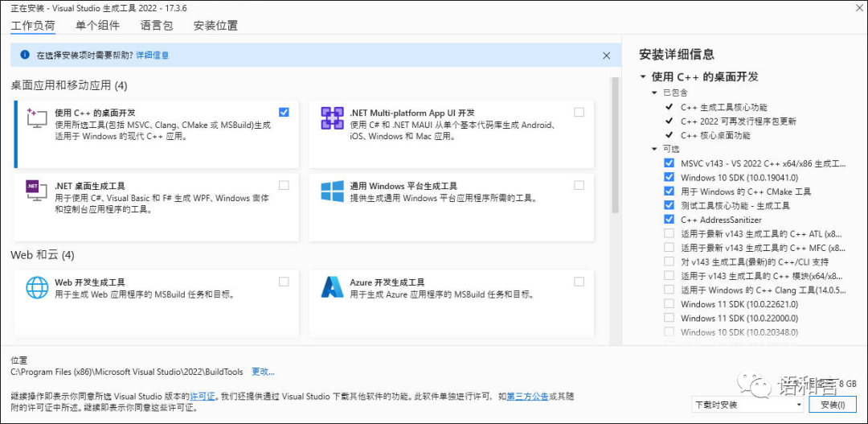Click the C++ 2022 可再发行程序包更新 item
This screenshot has height=424, width=868.
739,121
